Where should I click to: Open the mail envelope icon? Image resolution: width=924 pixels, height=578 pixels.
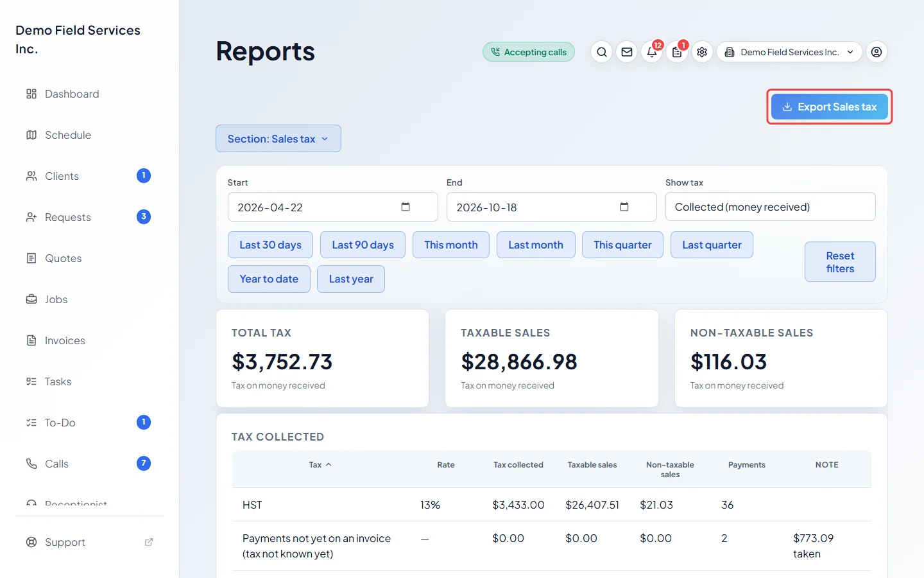click(627, 52)
